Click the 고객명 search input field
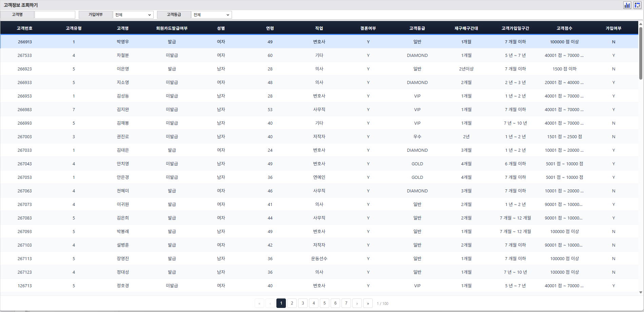The height and width of the screenshot is (312, 644). [x=55, y=15]
